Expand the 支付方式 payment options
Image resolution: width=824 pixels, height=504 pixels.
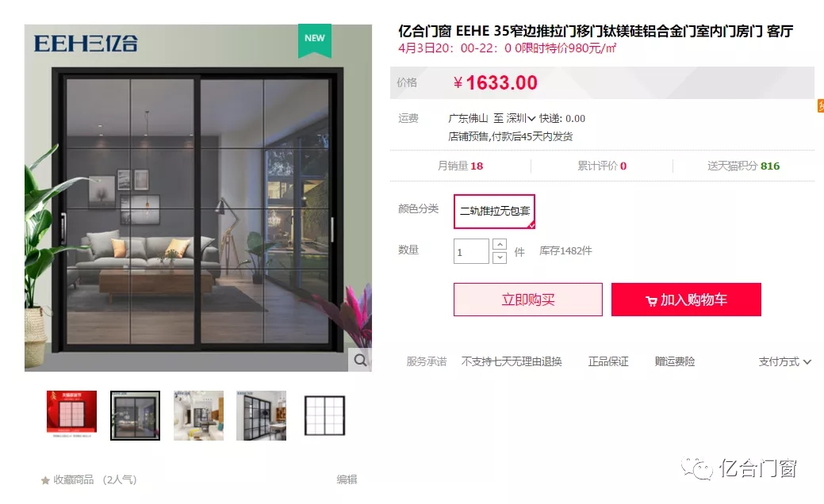(784, 361)
